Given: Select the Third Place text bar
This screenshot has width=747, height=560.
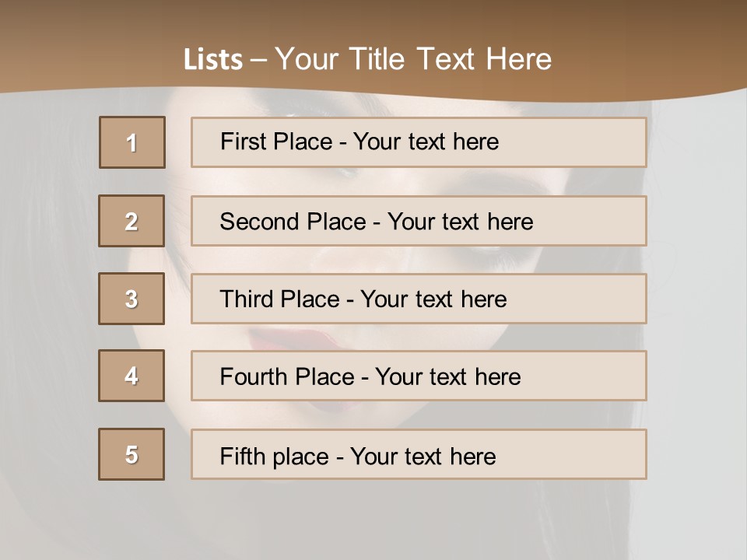Looking at the screenshot, I should click(x=419, y=299).
